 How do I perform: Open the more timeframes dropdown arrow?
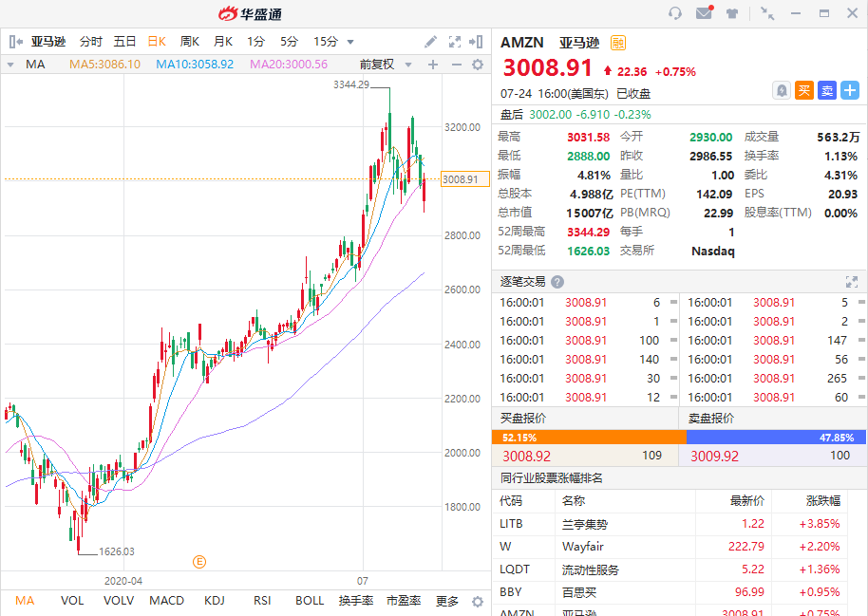pos(350,42)
